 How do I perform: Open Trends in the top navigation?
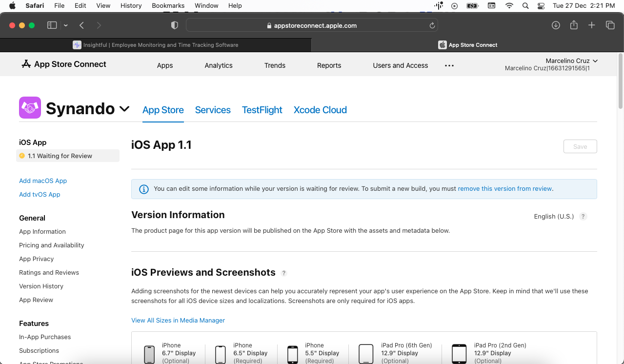(275, 65)
